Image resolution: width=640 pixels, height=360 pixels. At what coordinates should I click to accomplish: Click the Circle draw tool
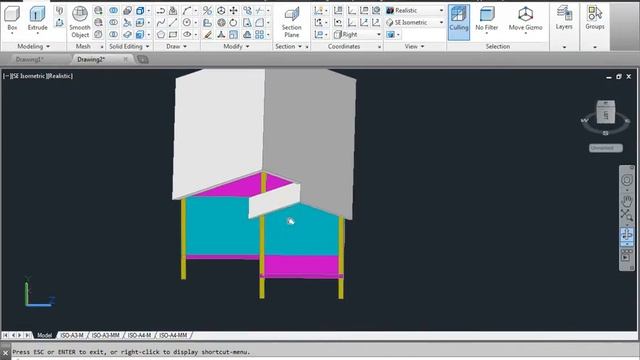[x=187, y=22]
